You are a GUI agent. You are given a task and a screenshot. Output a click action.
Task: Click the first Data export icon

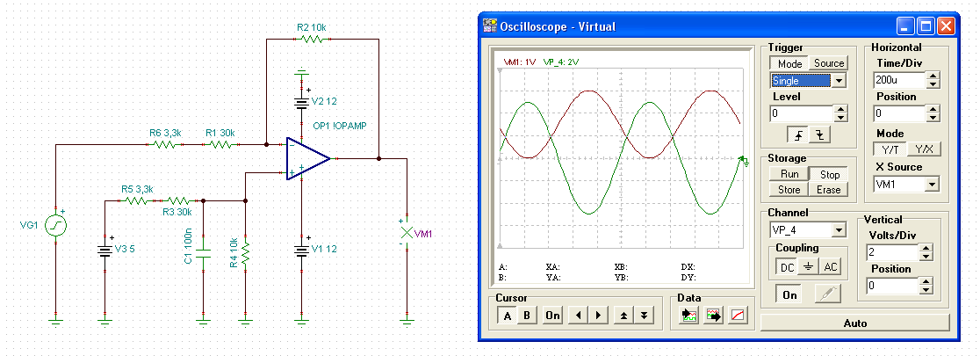click(x=689, y=316)
